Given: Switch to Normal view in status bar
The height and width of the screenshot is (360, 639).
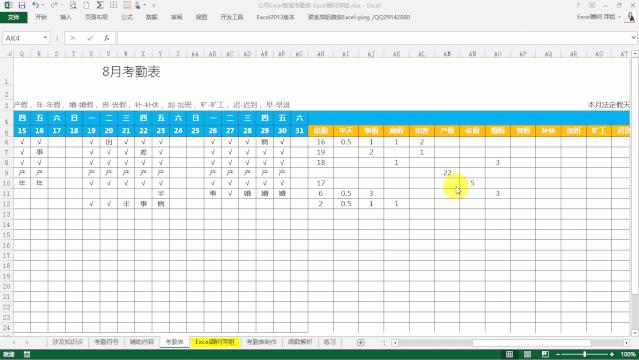Looking at the screenshot, I should coord(509,354).
